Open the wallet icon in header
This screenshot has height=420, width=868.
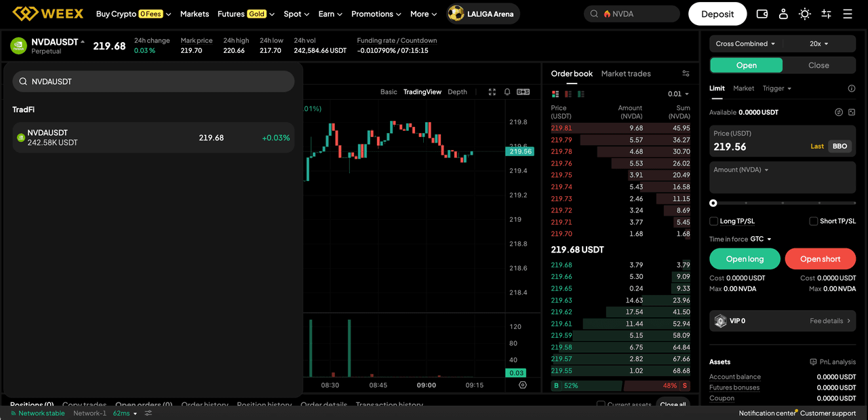coord(762,14)
